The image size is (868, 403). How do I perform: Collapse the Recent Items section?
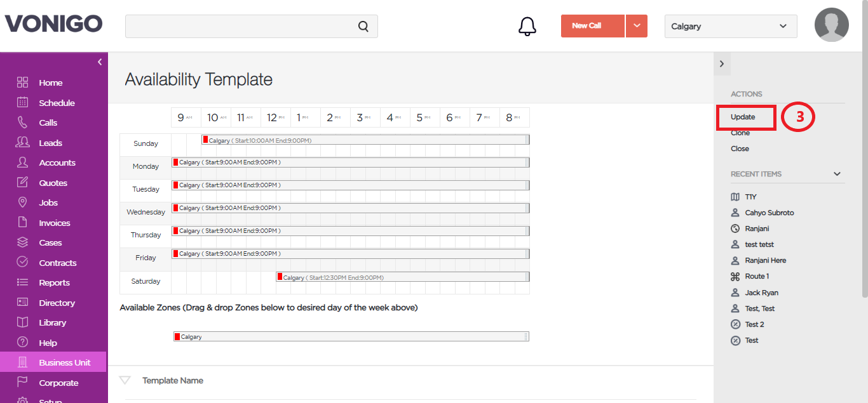tap(837, 174)
